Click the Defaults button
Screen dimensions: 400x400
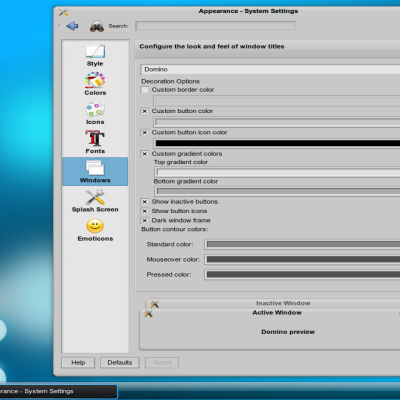coord(120,363)
